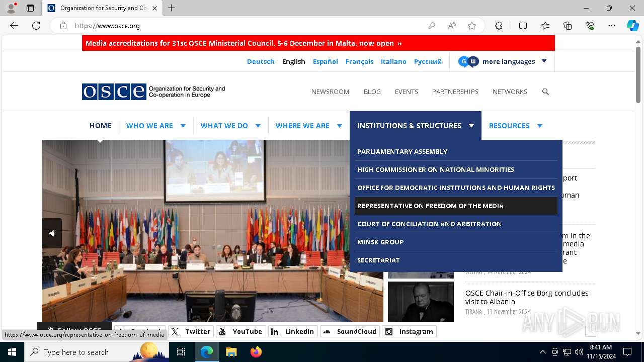Show hidden system tray icons chevron
The width and height of the screenshot is (644, 362).
[x=542, y=352]
